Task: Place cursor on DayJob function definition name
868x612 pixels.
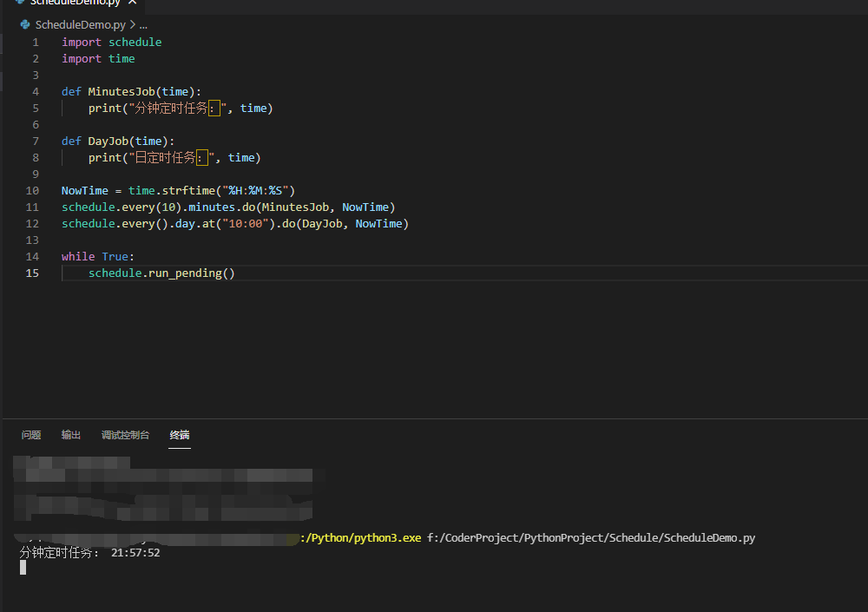Action: pyautogui.click(x=108, y=141)
